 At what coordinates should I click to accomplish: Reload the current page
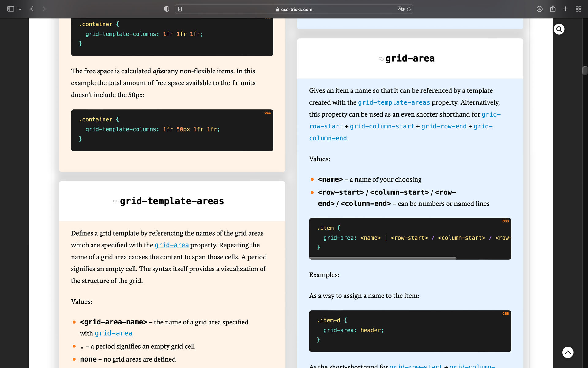pyautogui.click(x=409, y=9)
